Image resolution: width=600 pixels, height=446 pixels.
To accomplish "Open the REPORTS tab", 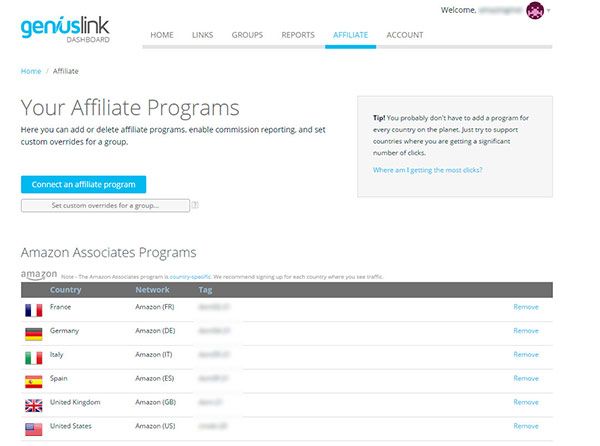I will 298,35.
